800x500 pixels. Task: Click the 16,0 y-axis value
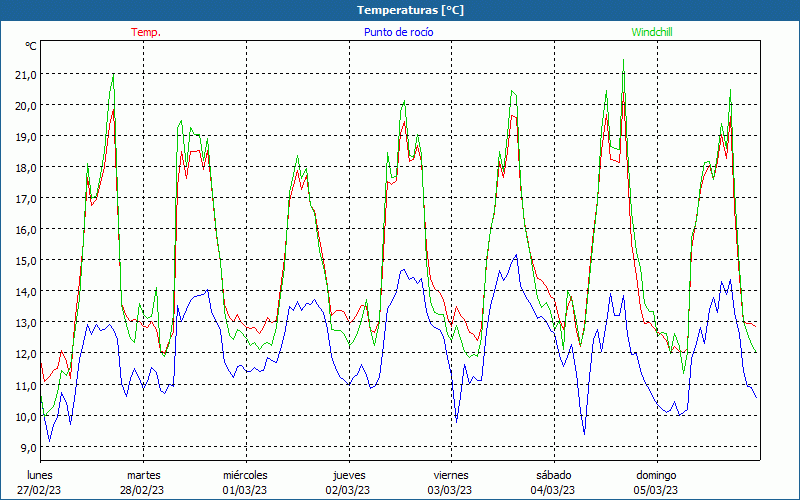26,230
